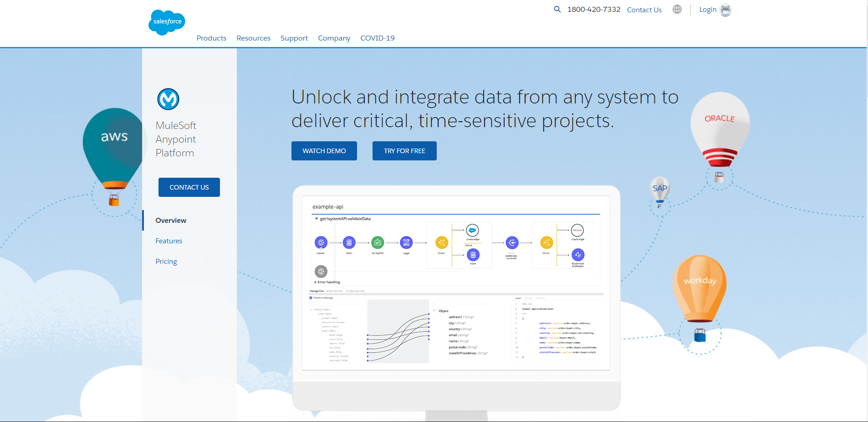Click the main headline about unlocking data
868x422 pixels.
point(485,109)
